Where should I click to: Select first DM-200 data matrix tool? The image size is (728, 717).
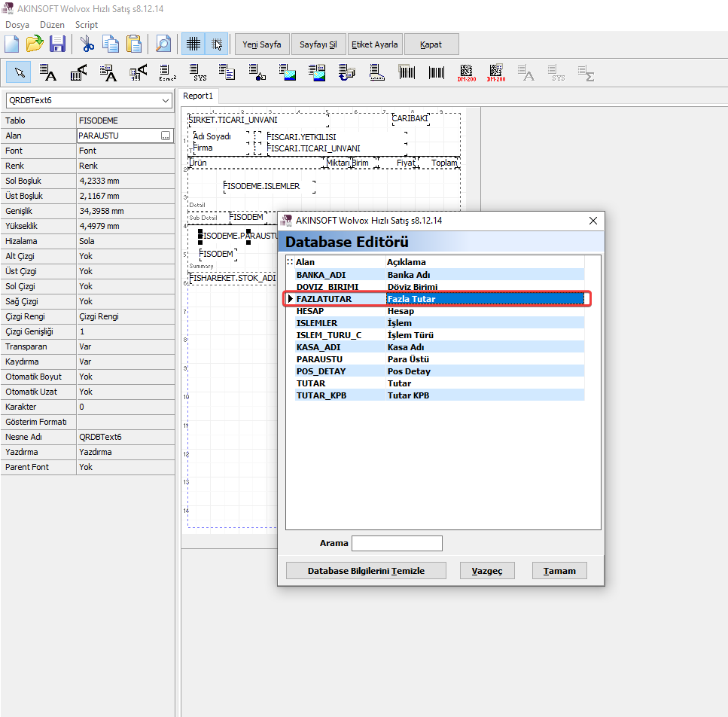point(466,72)
